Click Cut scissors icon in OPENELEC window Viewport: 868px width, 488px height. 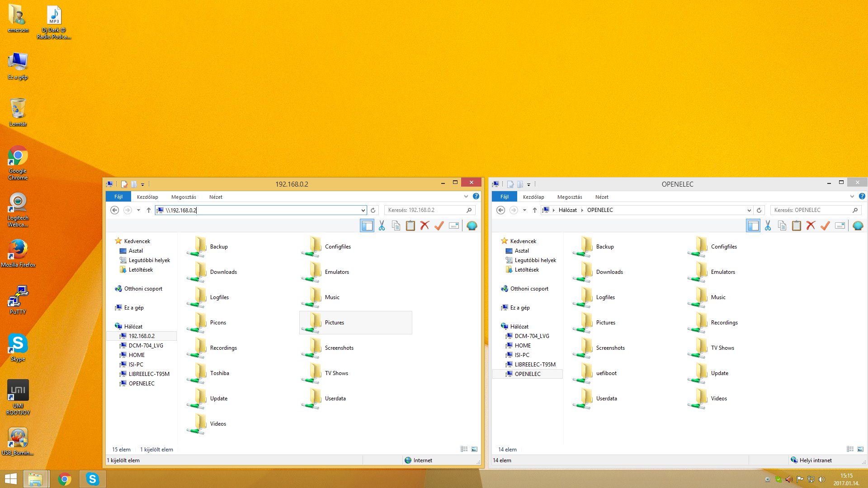click(768, 225)
